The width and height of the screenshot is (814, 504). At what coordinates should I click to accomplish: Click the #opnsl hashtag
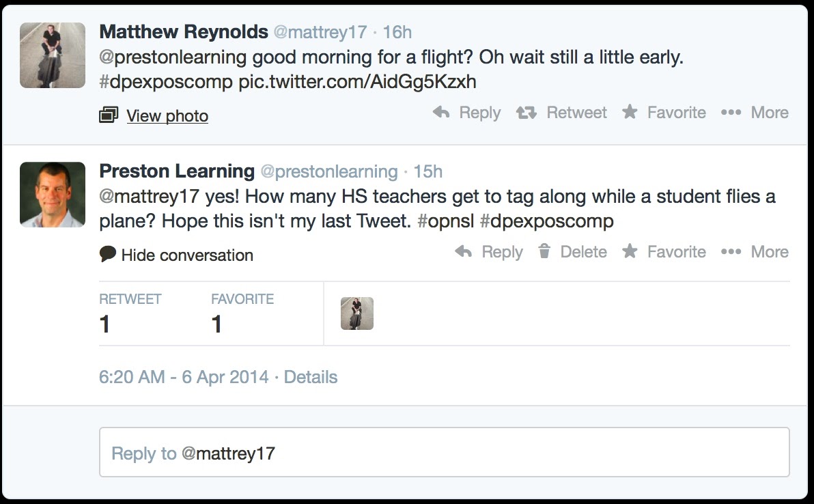(443, 221)
